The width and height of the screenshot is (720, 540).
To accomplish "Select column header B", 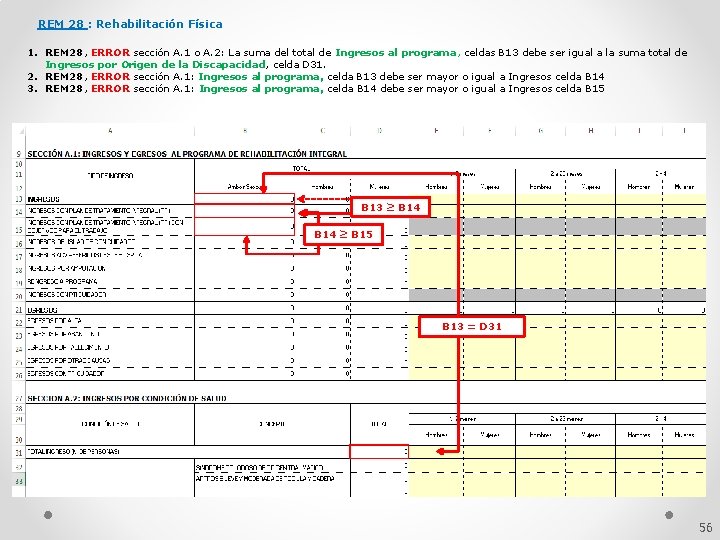I will pos(245,131).
